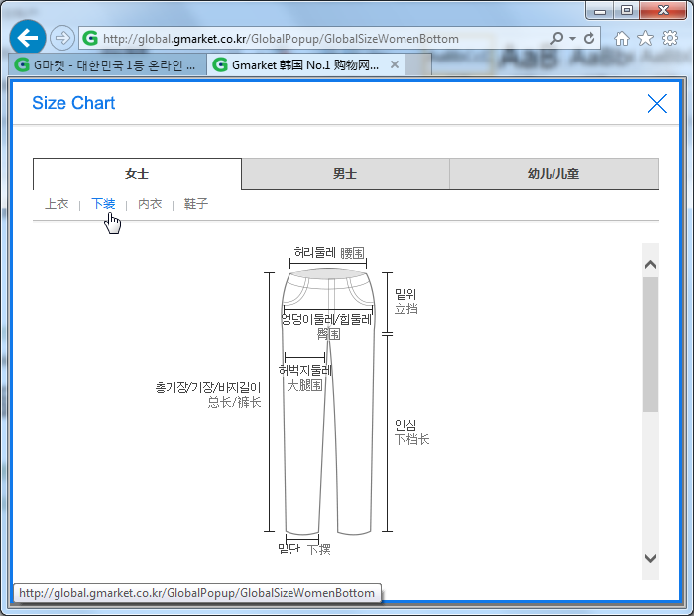Open the address bar dropdown arrow
The height and width of the screenshot is (616, 694).
573,39
